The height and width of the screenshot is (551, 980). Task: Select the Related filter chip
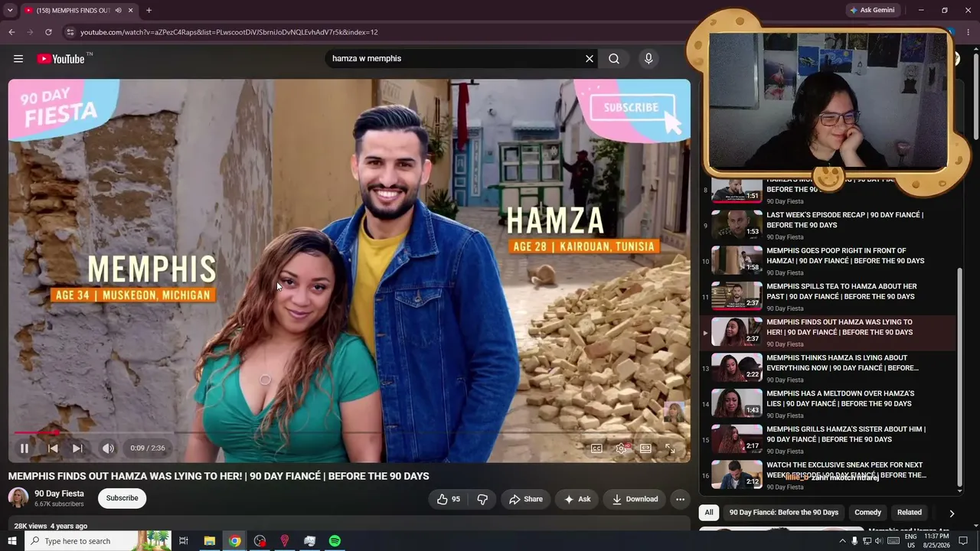[x=910, y=513]
